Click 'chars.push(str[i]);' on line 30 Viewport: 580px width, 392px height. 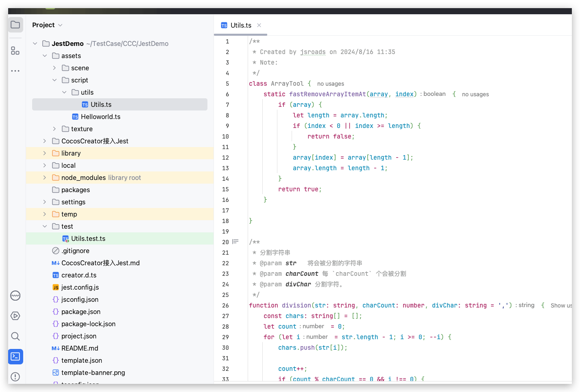[313, 348]
